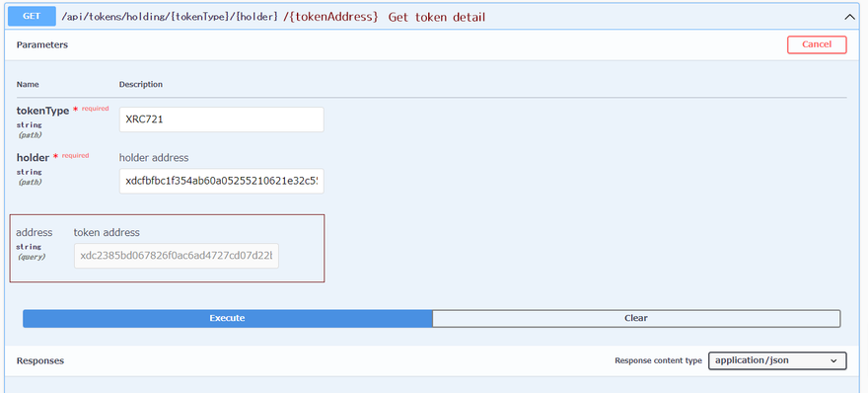Viewport: 868px width, 393px height.
Task: Click the tokenType field containing XRC721
Action: click(221, 119)
